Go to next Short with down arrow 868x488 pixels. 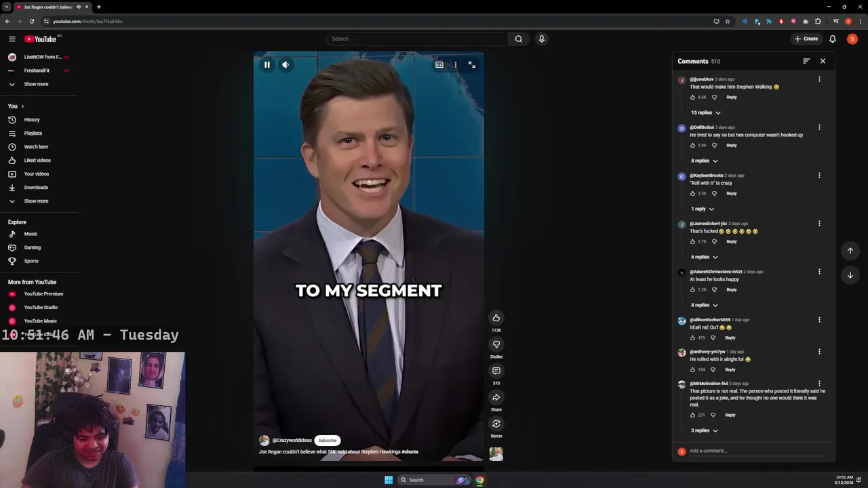tap(850, 275)
